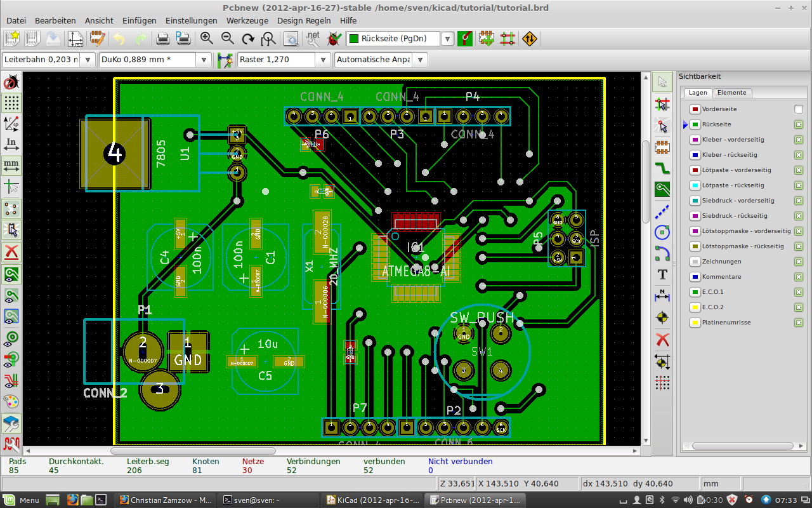Toggle the cursor shape icon
This screenshot has width=812, height=508.
(x=11, y=187)
